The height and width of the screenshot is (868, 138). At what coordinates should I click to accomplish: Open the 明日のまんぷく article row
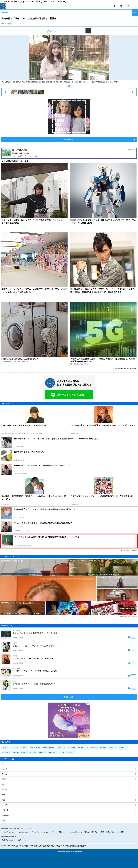(69, 442)
